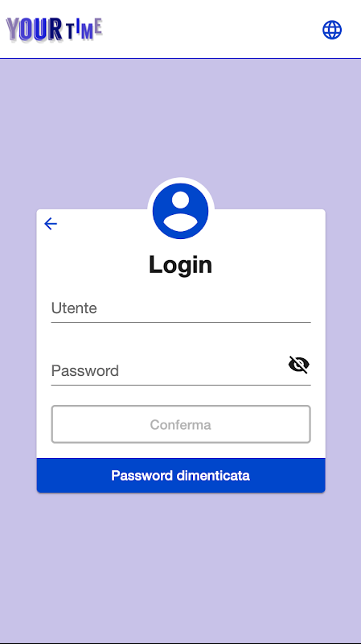
Task: Click the underline beneath the Password field
Action: coord(181,386)
